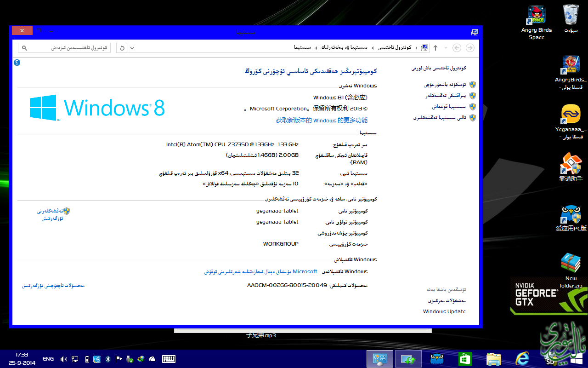588x368 pixels.
Task: Click the magnifier icon in the search box
Action: 25,48
